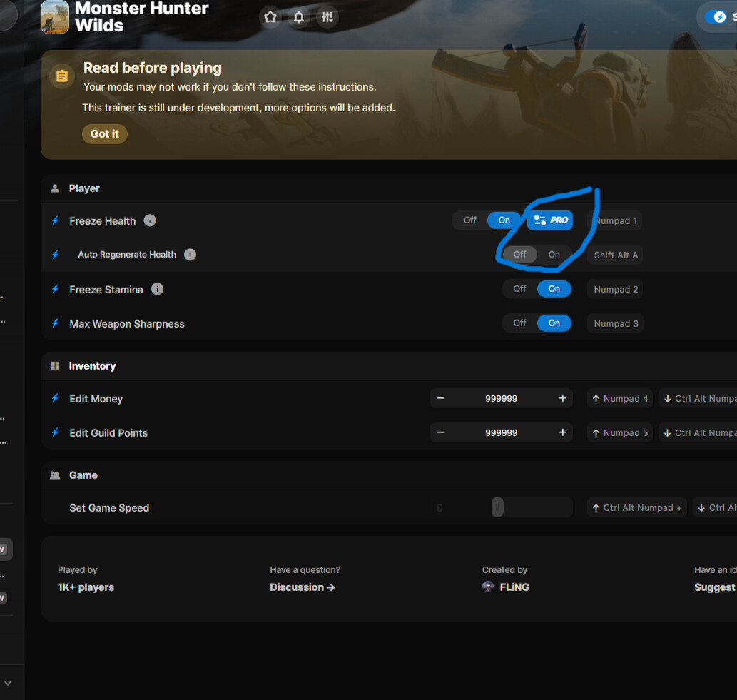Click the star favorite icon in the toolbar
Image resolution: width=737 pixels, height=700 pixels.
point(270,16)
